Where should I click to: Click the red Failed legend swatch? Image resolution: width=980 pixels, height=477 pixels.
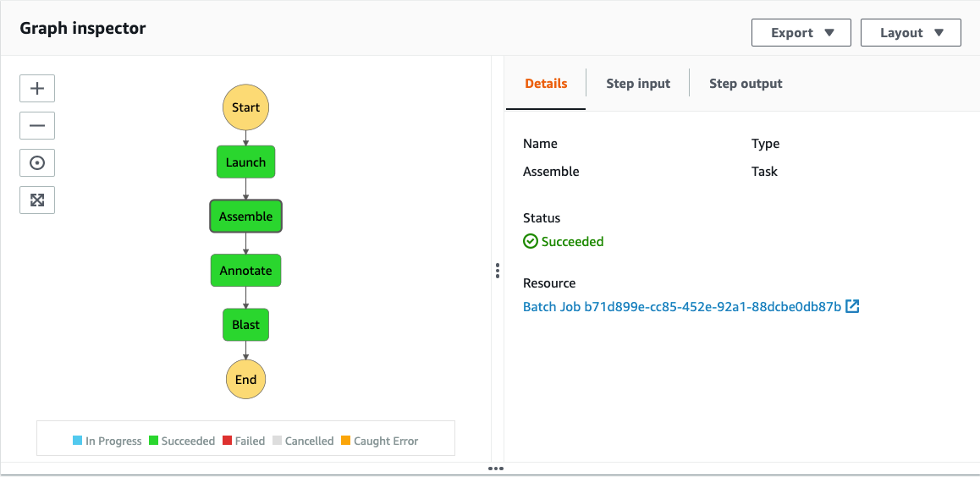(228, 441)
